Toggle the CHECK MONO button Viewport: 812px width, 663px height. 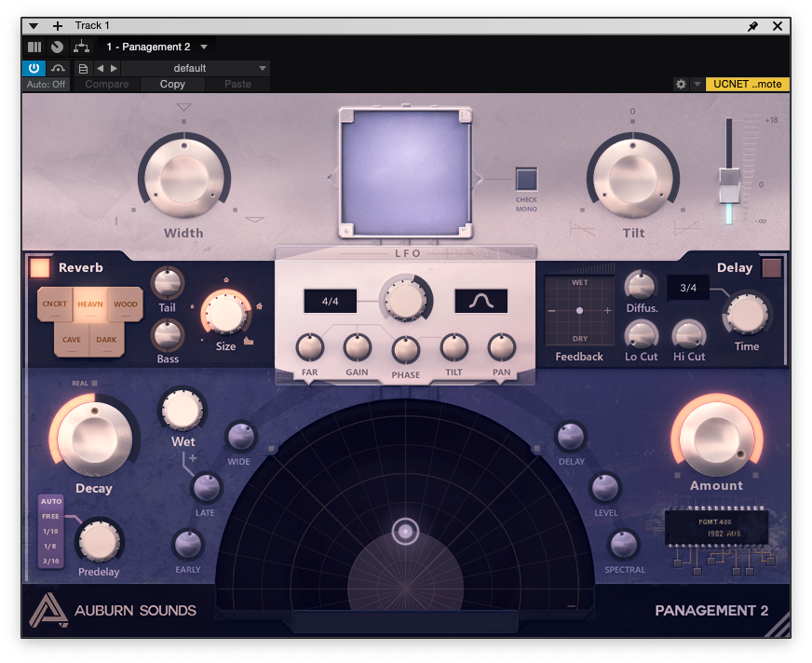[x=526, y=179]
